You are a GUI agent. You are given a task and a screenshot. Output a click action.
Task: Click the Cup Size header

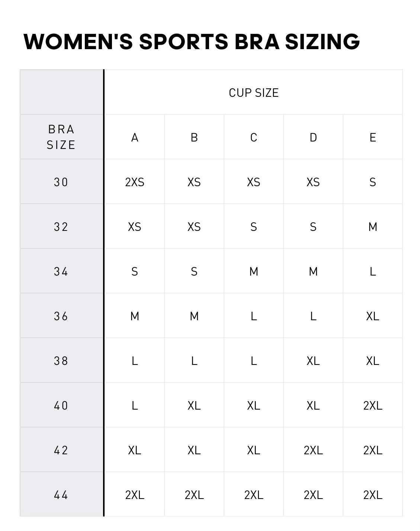(x=253, y=93)
